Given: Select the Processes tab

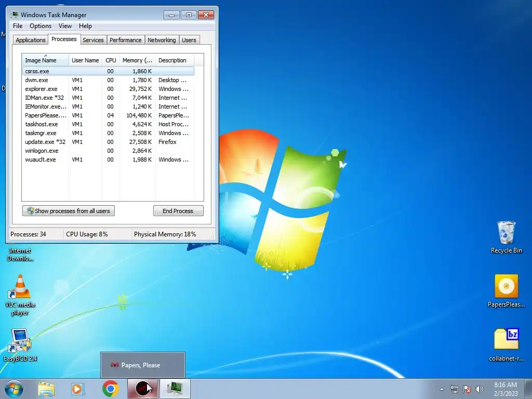Looking at the screenshot, I should click(64, 39).
